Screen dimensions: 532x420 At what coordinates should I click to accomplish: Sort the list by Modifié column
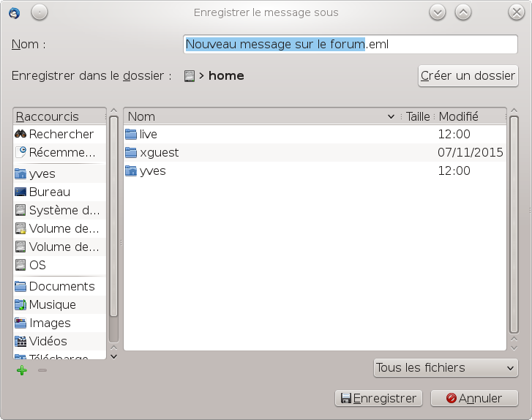[468, 116]
